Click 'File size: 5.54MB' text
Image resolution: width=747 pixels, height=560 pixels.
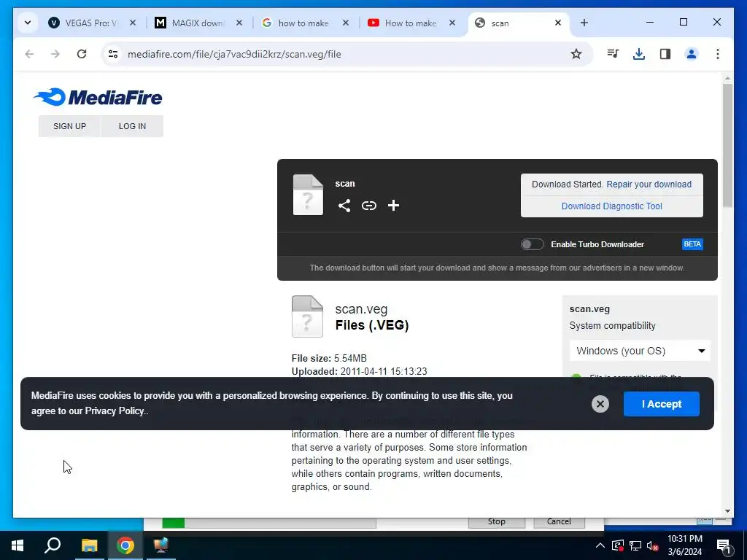pyautogui.click(x=329, y=358)
